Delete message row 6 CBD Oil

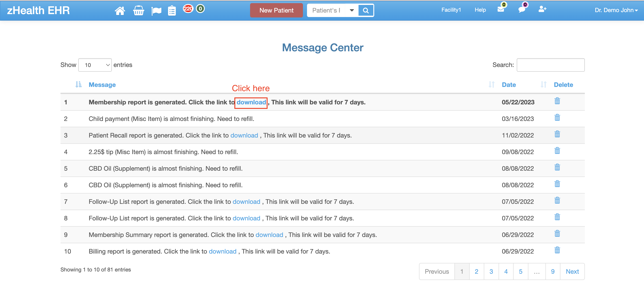[557, 184]
